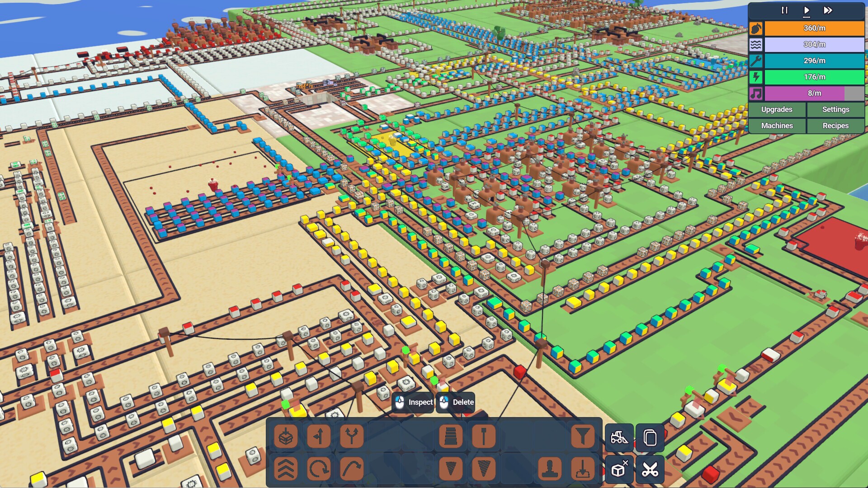The height and width of the screenshot is (488, 868).
Task: Select the cube-with-X delete tool
Action: click(x=618, y=469)
